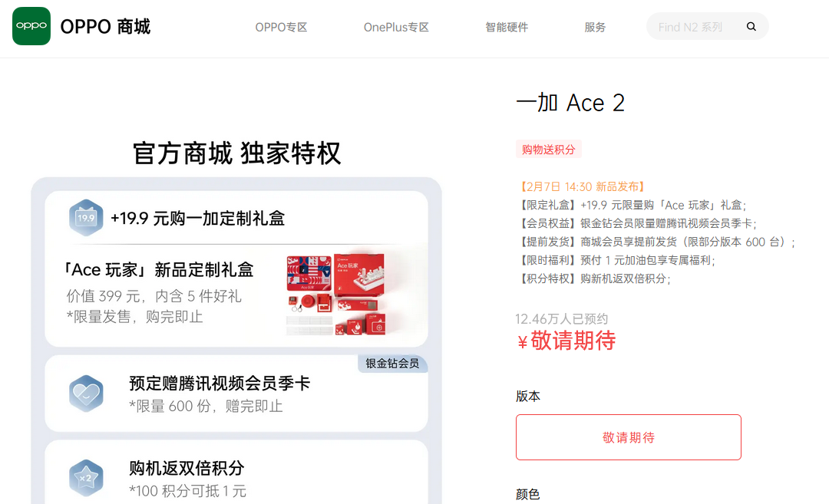Image resolution: width=829 pixels, height=504 pixels.
Task: Click the 【限时福利】 promo line
Action: 616,261
